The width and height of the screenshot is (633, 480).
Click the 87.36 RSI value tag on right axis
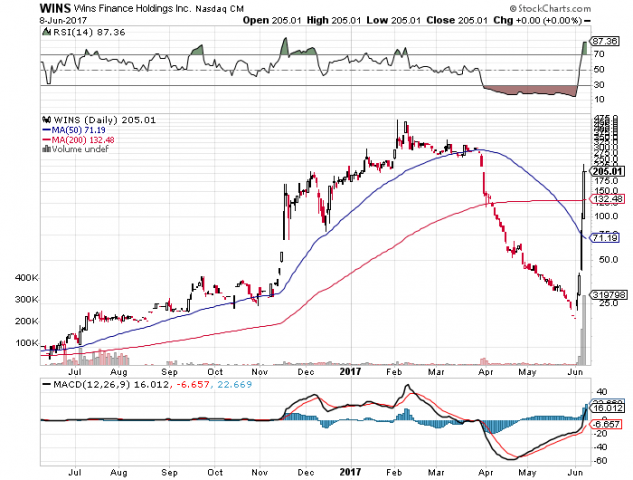click(x=604, y=41)
